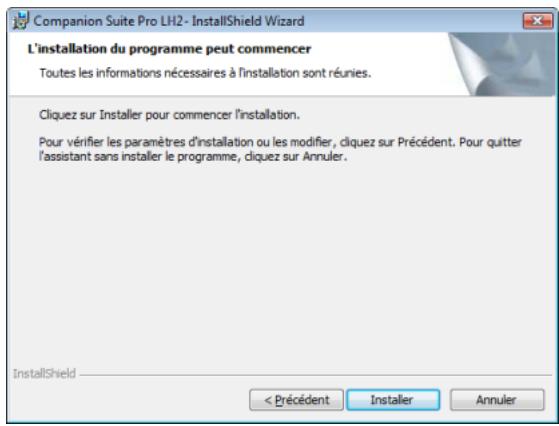Go back with the Précédent button
Screen dimensions: 559x426
296,400
